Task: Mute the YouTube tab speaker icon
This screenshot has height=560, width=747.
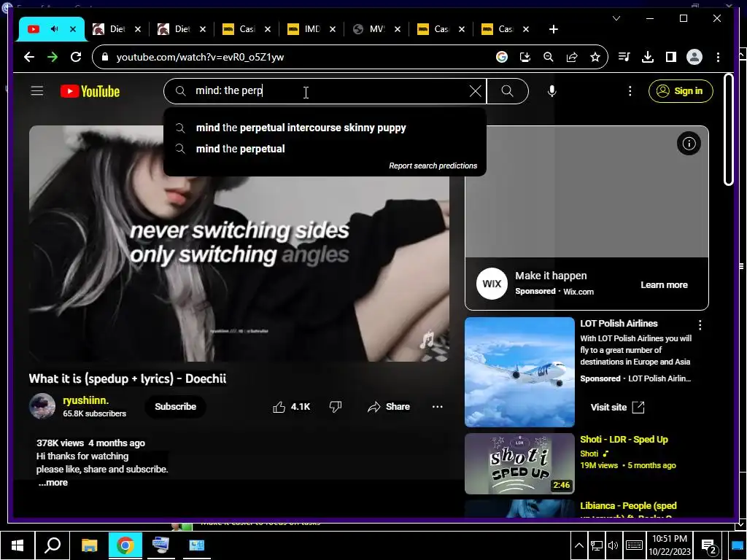Action: click(54, 29)
